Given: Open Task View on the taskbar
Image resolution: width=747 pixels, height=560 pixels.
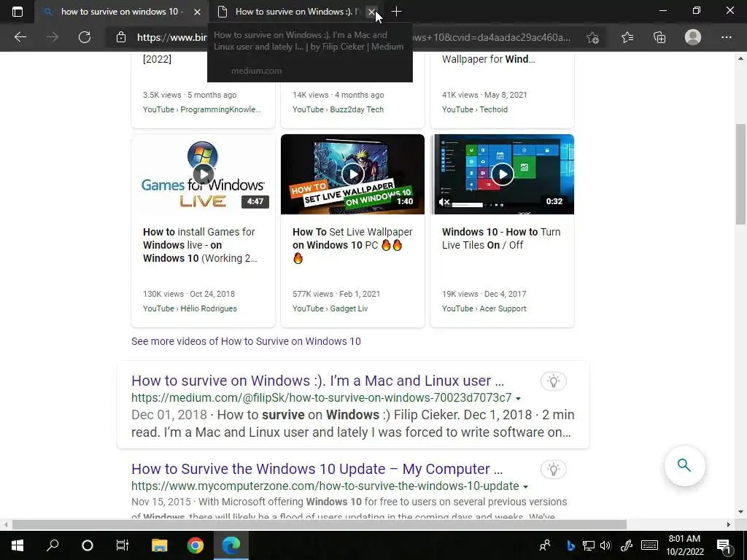Looking at the screenshot, I should [123, 545].
